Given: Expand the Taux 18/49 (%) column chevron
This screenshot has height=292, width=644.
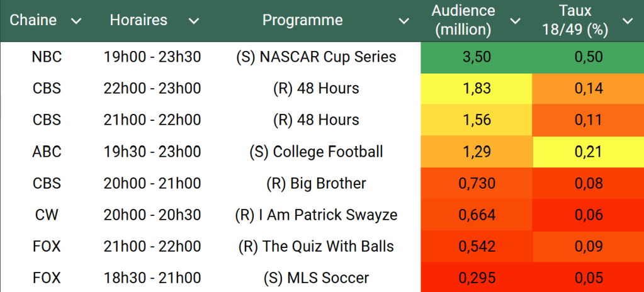Looking at the screenshot, I should pyautogui.click(x=628, y=21).
